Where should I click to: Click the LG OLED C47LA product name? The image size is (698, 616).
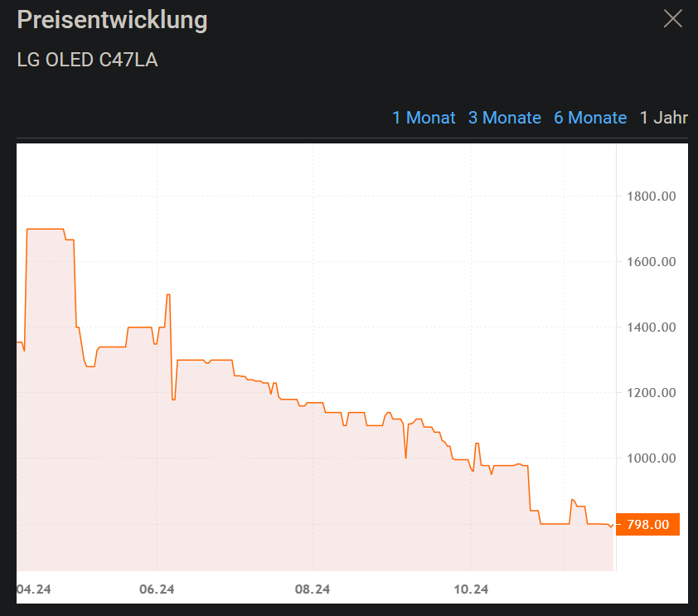(87, 60)
